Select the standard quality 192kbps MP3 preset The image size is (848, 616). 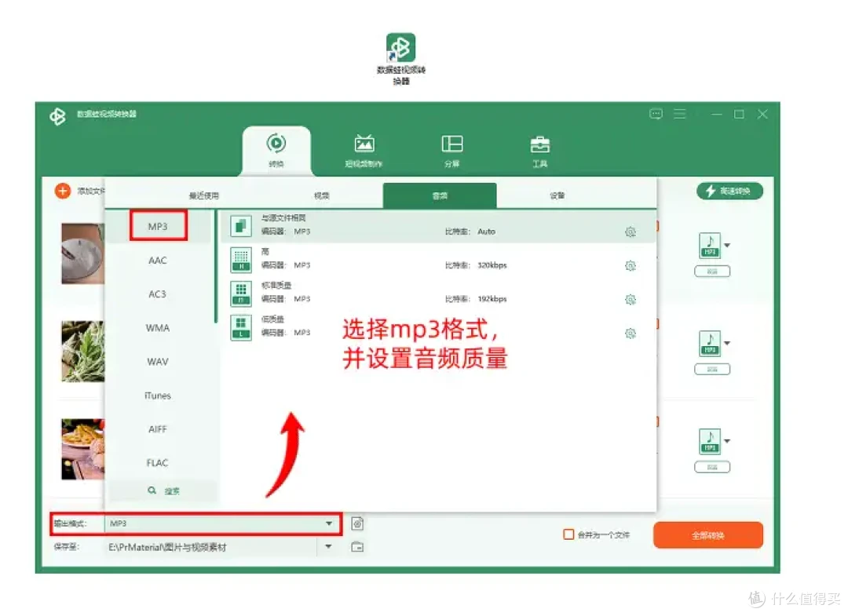click(x=439, y=293)
